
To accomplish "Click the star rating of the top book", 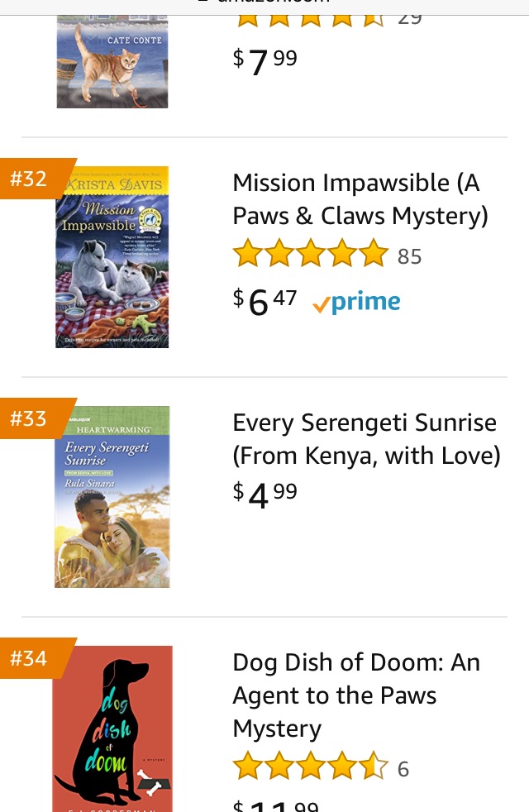I will 311,15.
